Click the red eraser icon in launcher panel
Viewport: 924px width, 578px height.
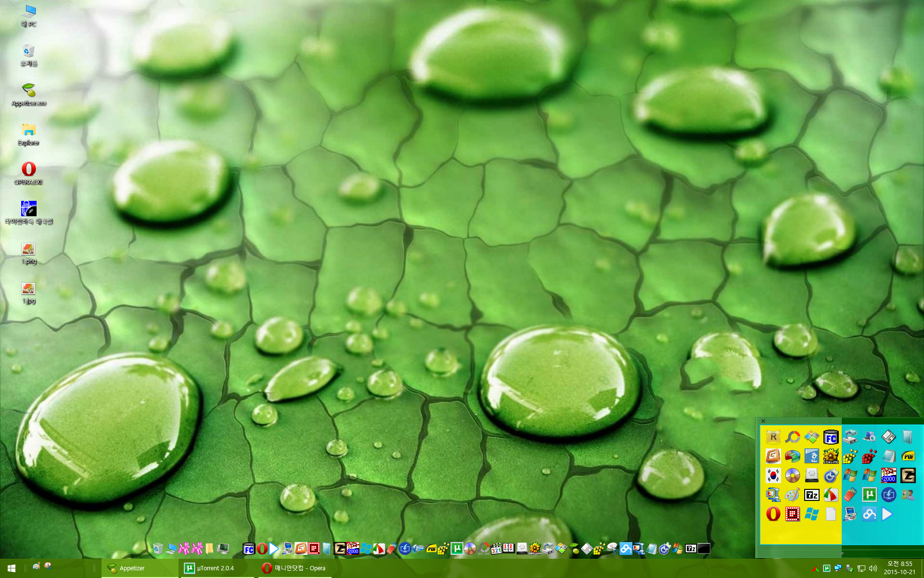pos(850,495)
